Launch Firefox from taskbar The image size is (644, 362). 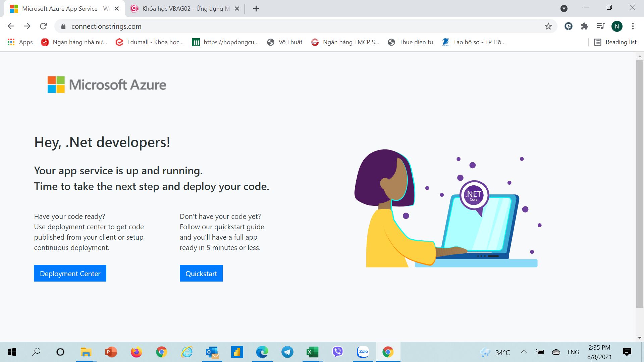coord(136,352)
